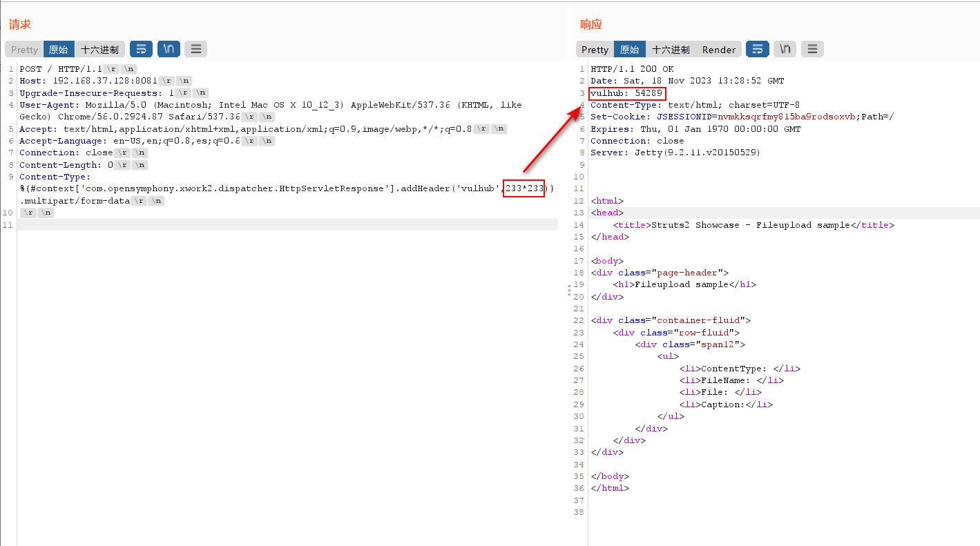Open response panel hamburger menu icon
The width and height of the screenshot is (980, 546).
tap(812, 49)
